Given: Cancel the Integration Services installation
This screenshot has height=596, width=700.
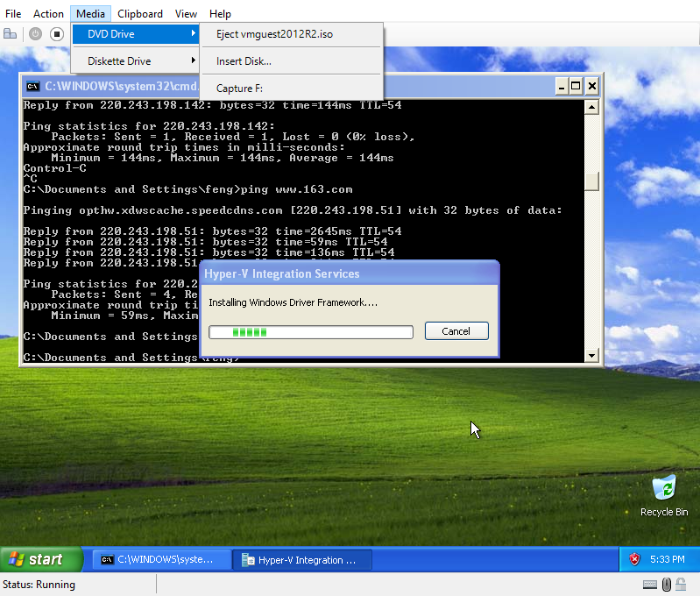Looking at the screenshot, I should (x=456, y=331).
